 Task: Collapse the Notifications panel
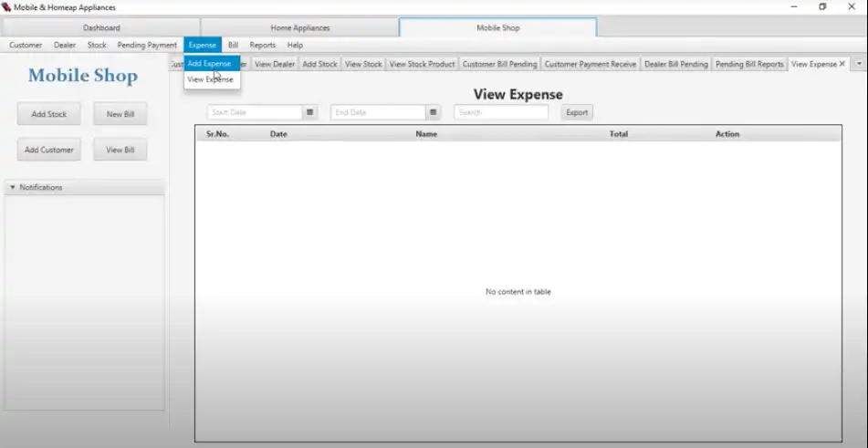(x=13, y=187)
